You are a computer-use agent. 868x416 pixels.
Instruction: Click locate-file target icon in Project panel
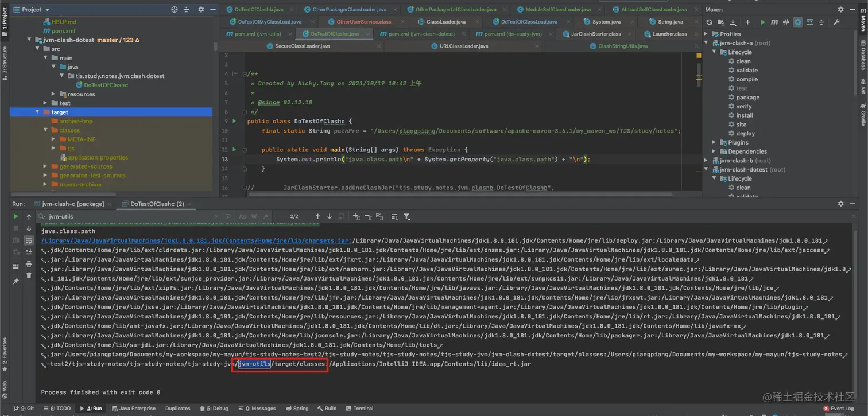pyautogui.click(x=175, y=10)
